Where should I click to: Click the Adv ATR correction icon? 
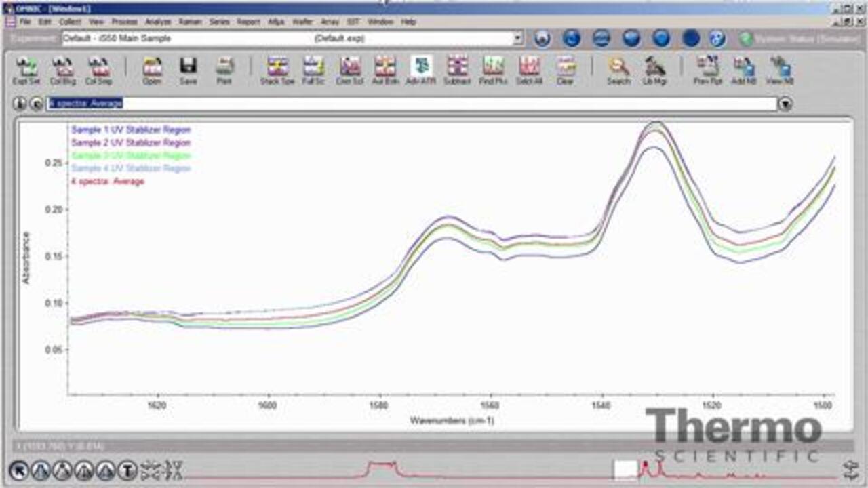coord(421,70)
